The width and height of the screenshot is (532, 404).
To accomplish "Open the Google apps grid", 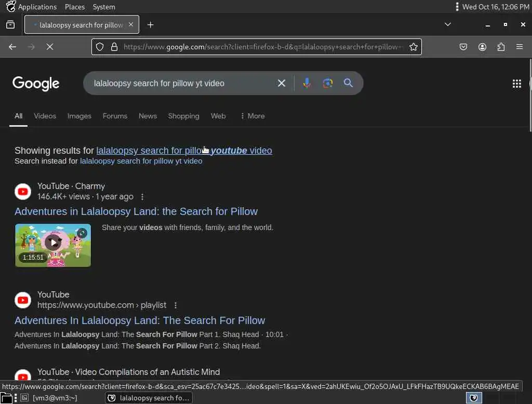I will coord(517,84).
